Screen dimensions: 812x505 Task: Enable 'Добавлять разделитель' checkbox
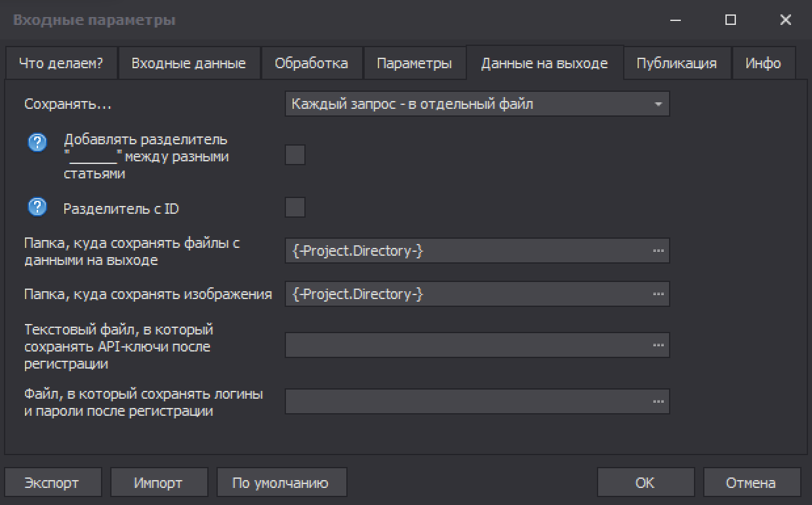click(x=295, y=155)
